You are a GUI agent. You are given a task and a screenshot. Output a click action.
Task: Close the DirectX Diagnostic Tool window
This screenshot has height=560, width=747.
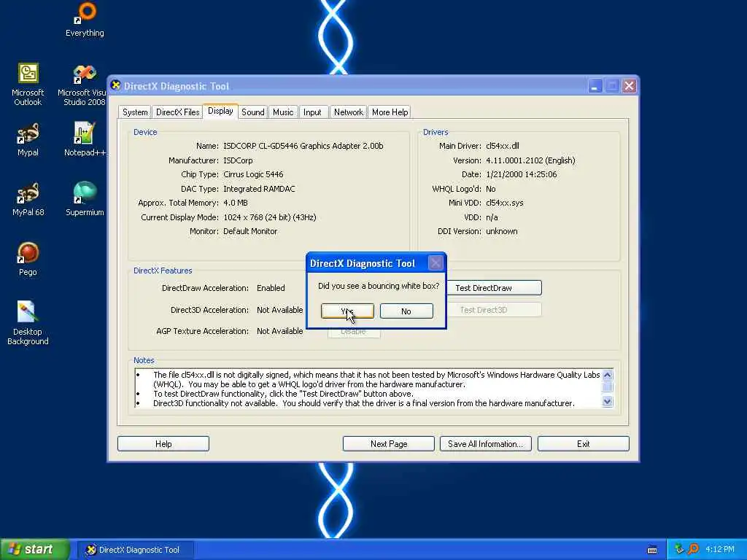pyautogui.click(x=630, y=86)
